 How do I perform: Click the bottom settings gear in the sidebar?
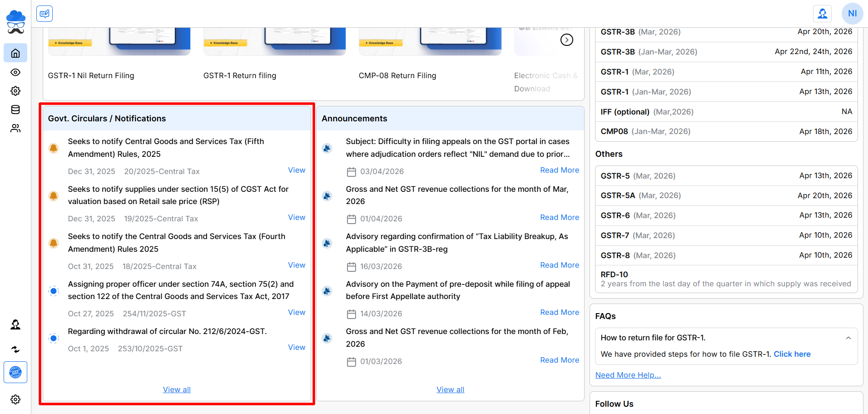coord(15,399)
